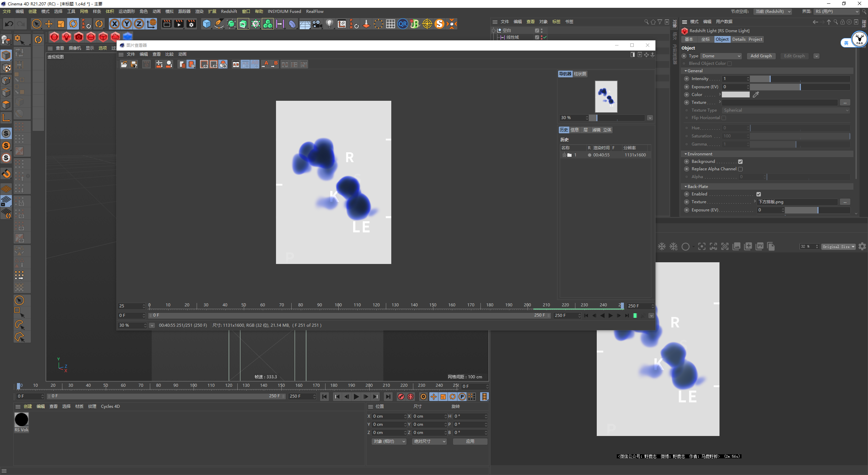
Task: Switch to the Details tab
Action: (x=738, y=39)
